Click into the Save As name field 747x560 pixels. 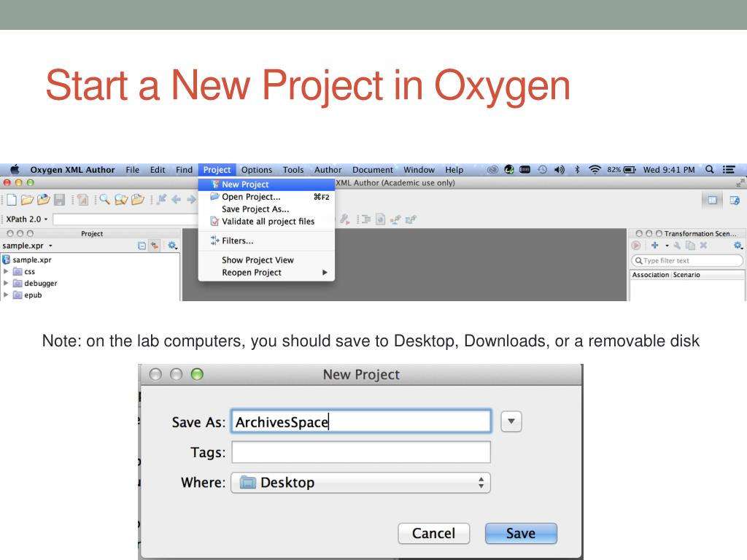point(361,421)
